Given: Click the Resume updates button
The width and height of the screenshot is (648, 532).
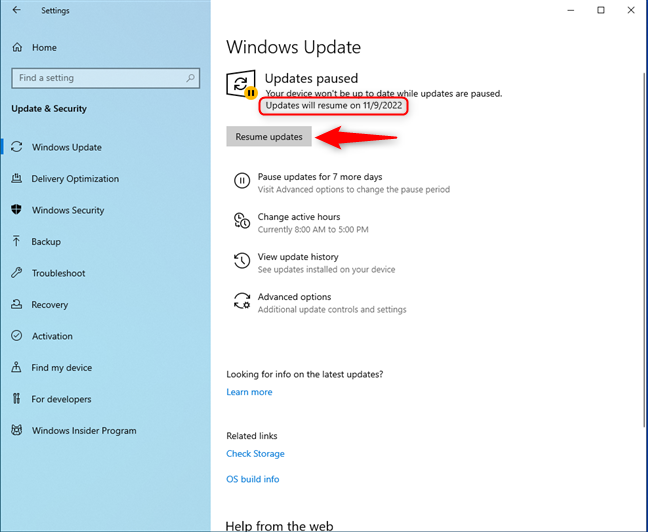Looking at the screenshot, I should point(269,136).
